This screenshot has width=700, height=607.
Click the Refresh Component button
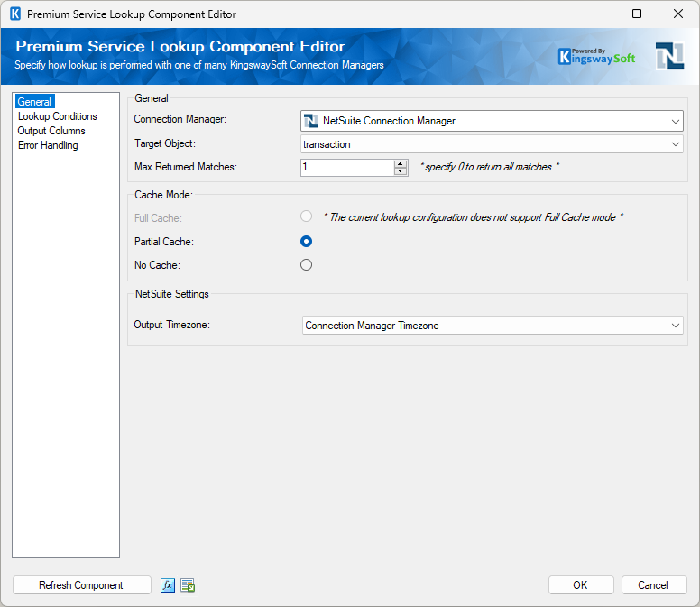(x=82, y=585)
